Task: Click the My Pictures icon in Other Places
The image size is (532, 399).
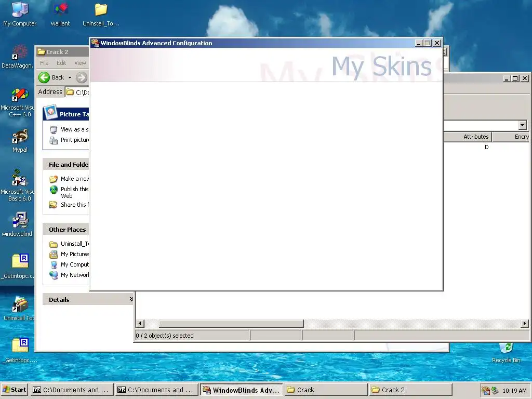Action: [x=54, y=254]
